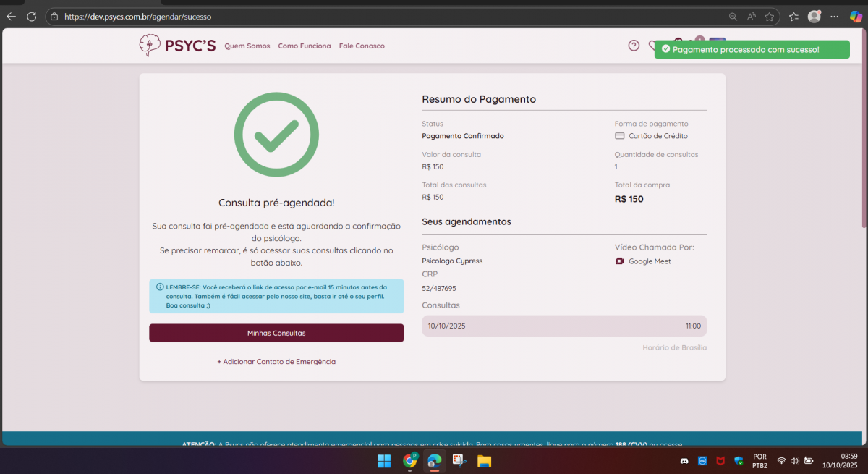
Task: Open Copilot in the browser toolbar
Action: tap(855, 17)
